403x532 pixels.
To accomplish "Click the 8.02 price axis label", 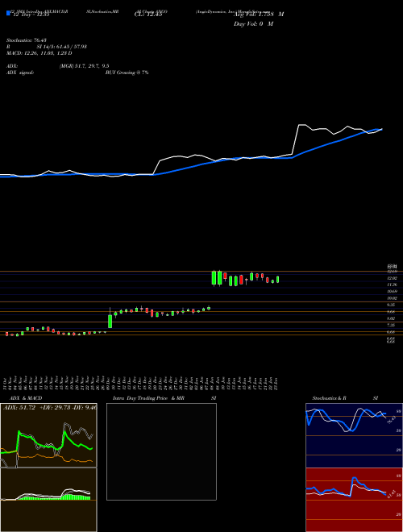I will (x=393, y=318).
